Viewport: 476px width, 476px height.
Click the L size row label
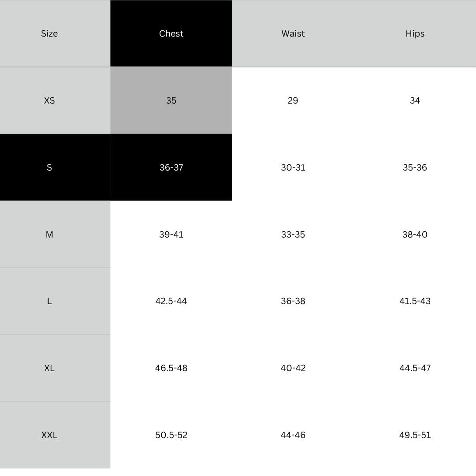pos(49,301)
